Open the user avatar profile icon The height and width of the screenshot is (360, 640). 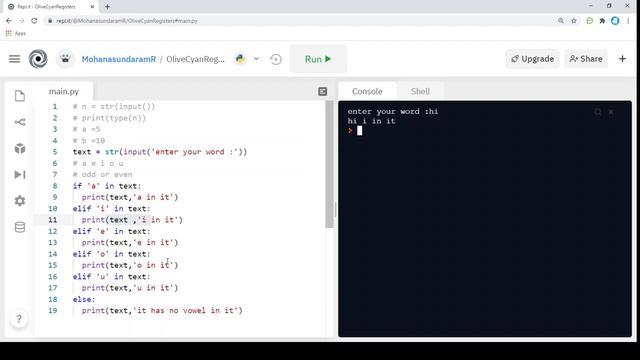click(65, 59)
